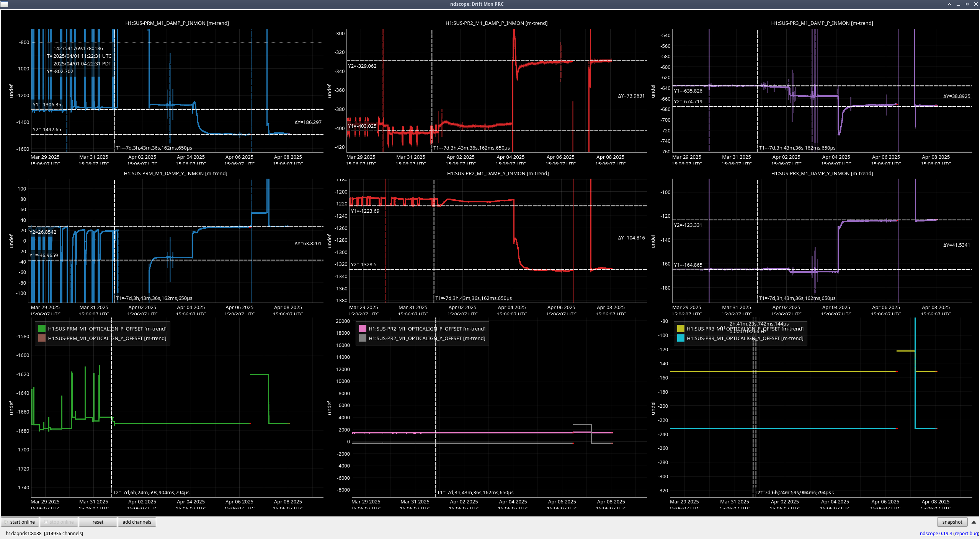Select H1:SUS-PR2_M1_OPTICALIGN_Y_OFFSET legend label
The height and width of the screenshot is (539, 980).
(427, 338)
